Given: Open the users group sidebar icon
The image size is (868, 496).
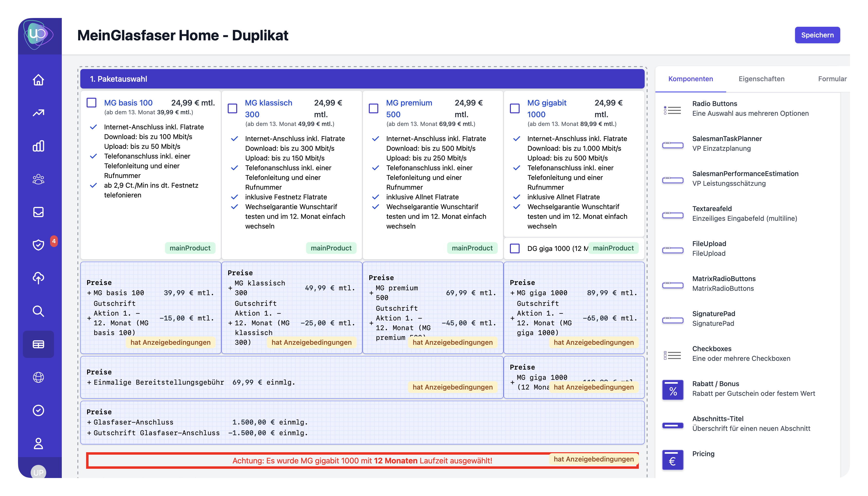Looking at the screenshot, I should 38,179.
